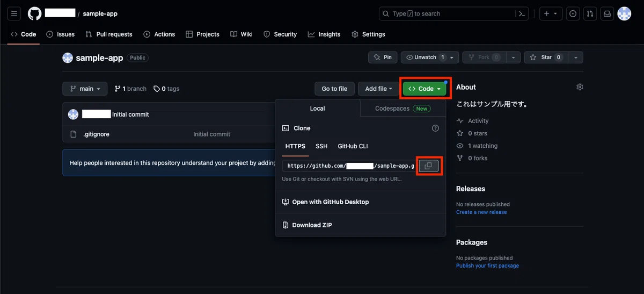Open the Projects tab

pos(202,34)
